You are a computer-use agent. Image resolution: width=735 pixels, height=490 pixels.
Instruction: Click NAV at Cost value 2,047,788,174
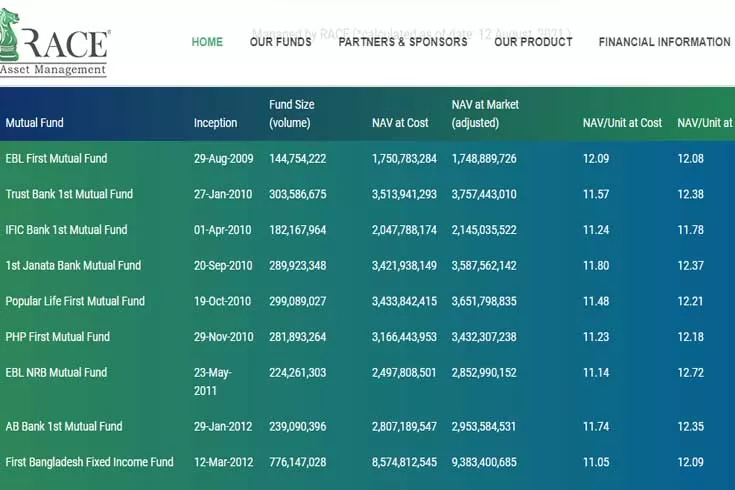(404, 230)
